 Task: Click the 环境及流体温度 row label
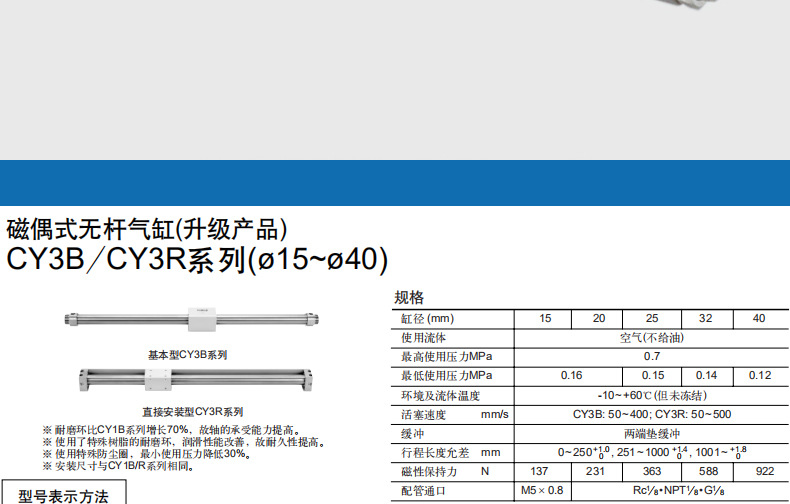pyautogui.click(x=440, y=396)
